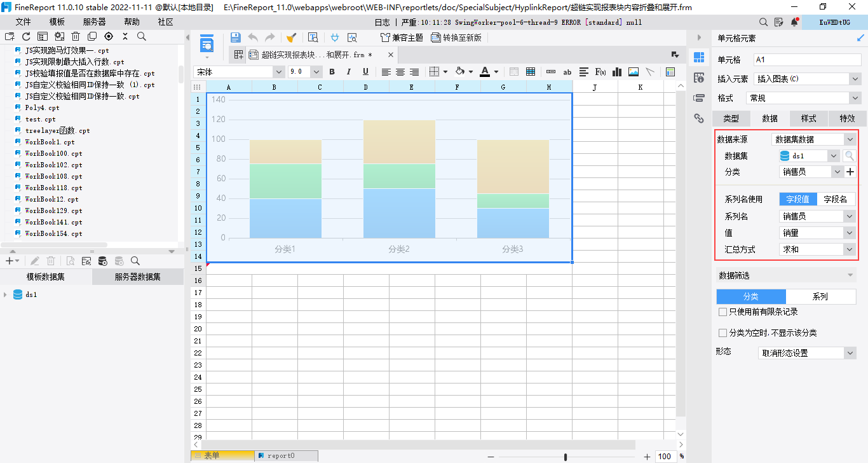Click the 兼容主题 button
The width and height of the screenshot is (868, 463).
tap(402, 38)
